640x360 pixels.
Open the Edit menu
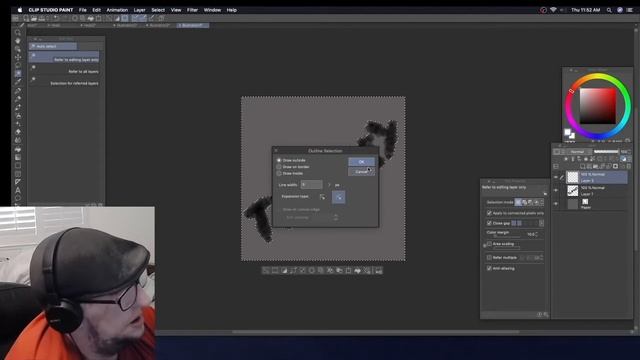[96, 10]
